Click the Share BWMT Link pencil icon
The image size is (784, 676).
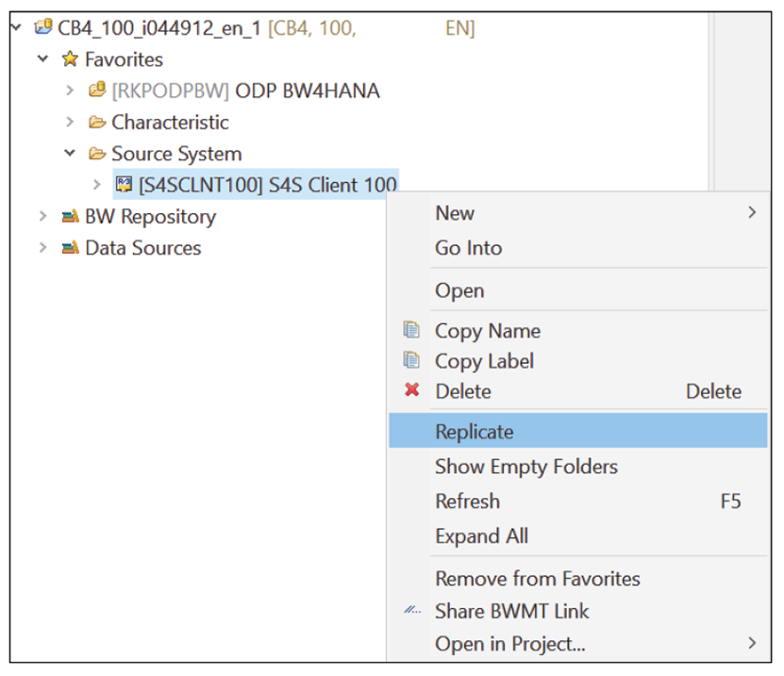(412, 611)
